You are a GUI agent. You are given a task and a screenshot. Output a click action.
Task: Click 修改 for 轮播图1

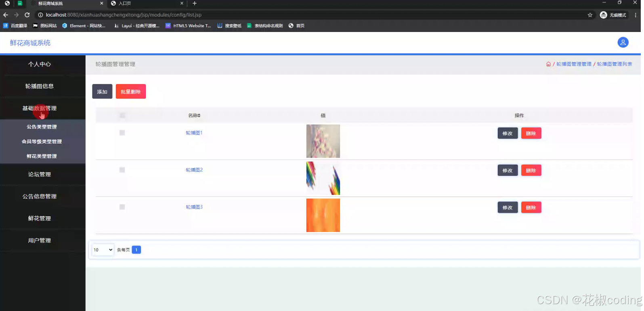(508, 134)
